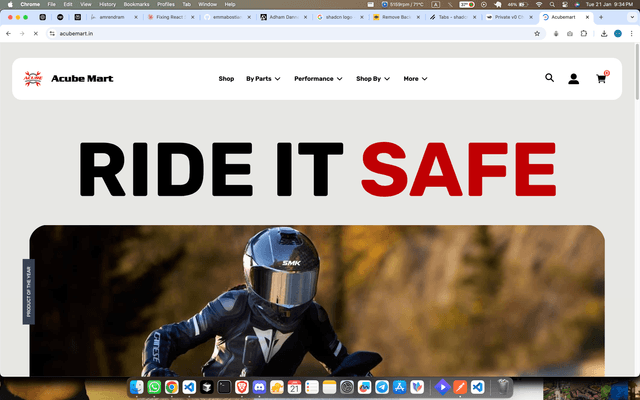Click the search magnifier icon

549,78
